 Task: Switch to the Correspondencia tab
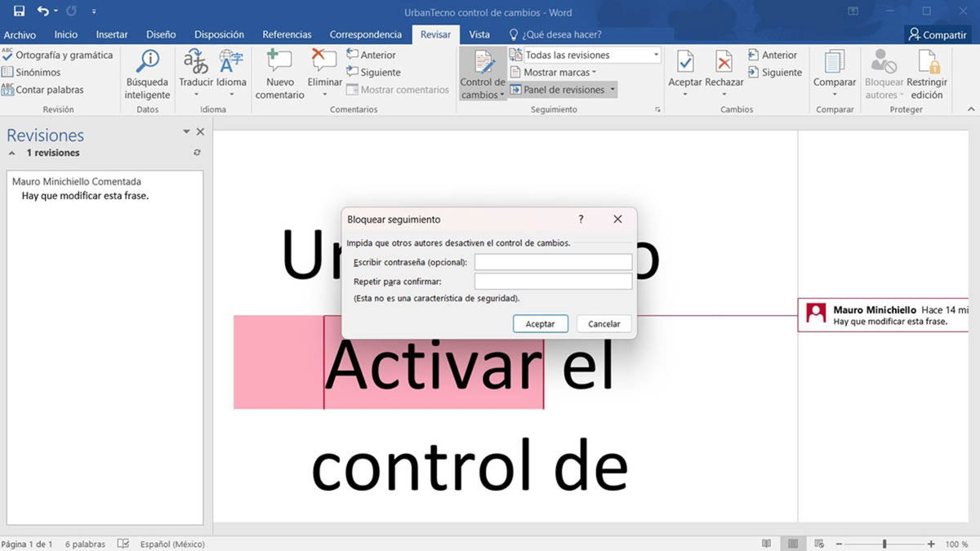click(x=366, y=34)
